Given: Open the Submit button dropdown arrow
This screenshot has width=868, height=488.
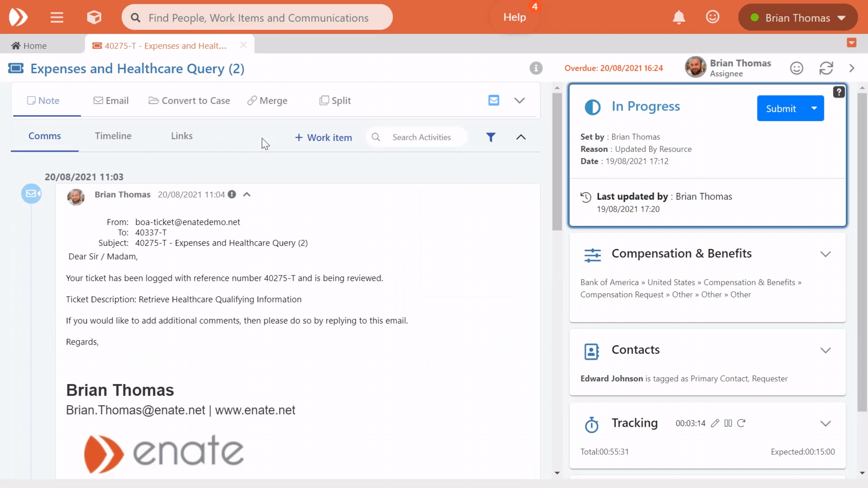Looking at the screenshot, I should pyautogui.click(x=814, y=108).
